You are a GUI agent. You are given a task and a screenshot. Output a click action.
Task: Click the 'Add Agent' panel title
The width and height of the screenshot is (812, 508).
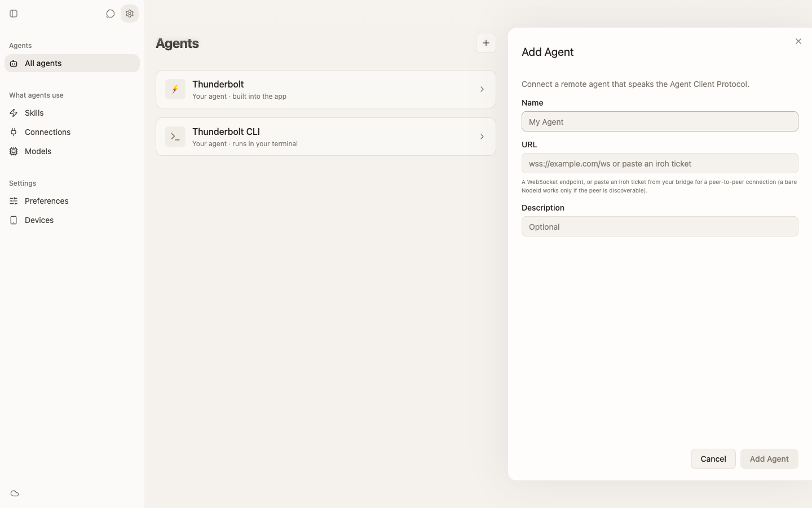pos(548,52)
